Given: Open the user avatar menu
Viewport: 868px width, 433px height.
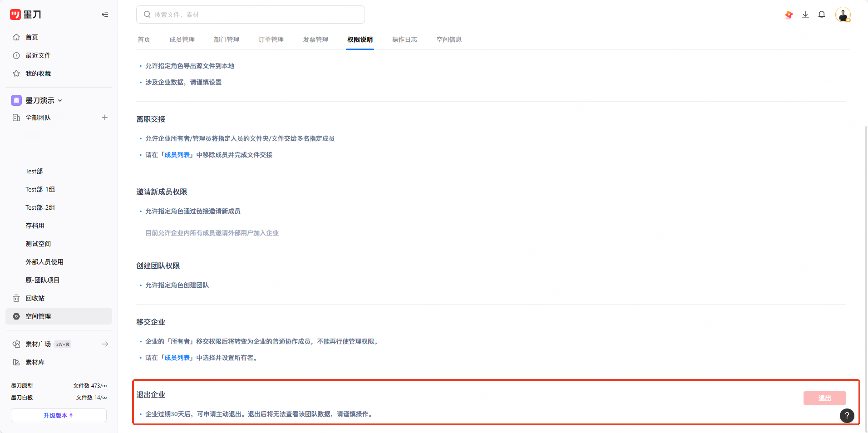Looking at the screenshot, I should tap(843, 15).
